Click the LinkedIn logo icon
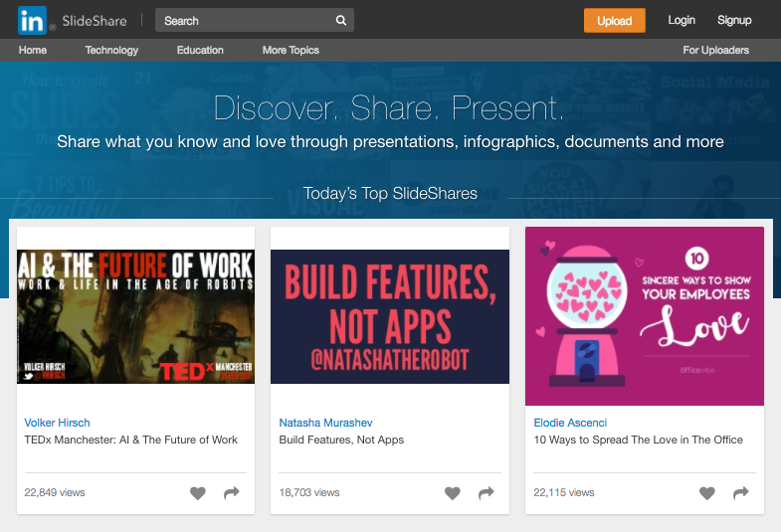The height and width of the screenshot is (532, 781). click(x=32, y=21)
